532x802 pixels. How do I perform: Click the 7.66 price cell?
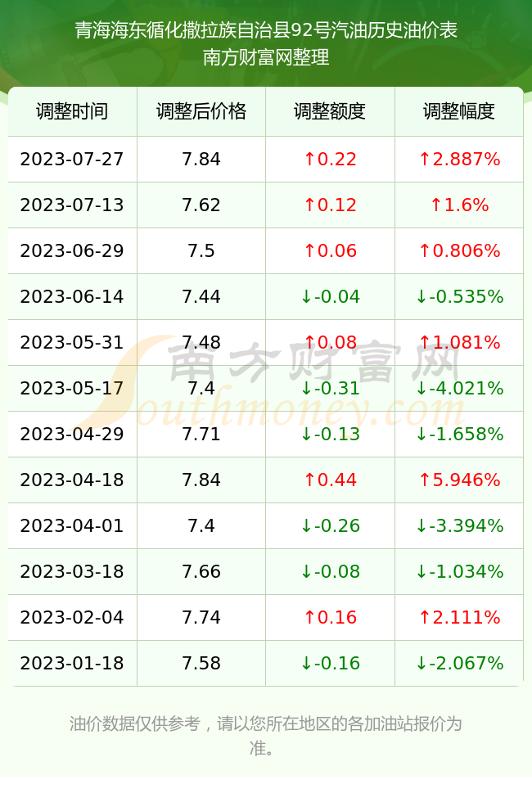coord(201,571)
